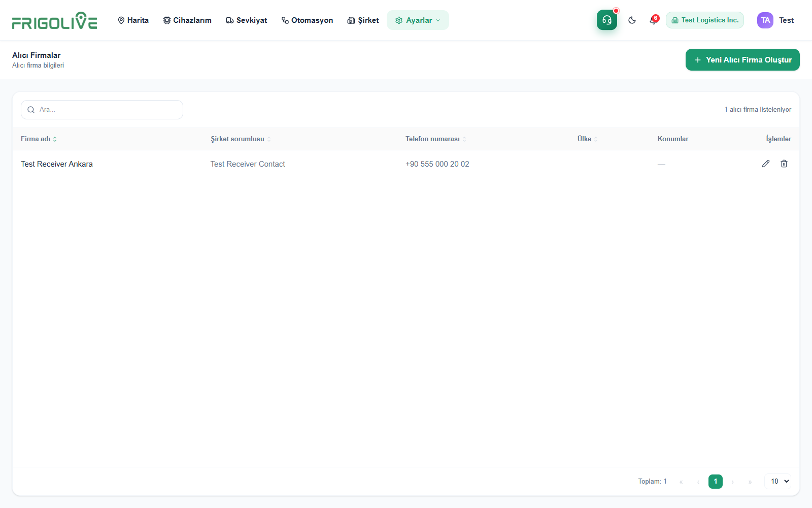Open the Harita map menu
Screen dimensions: 812x508
pyautogui.click(x=133, y=20)
